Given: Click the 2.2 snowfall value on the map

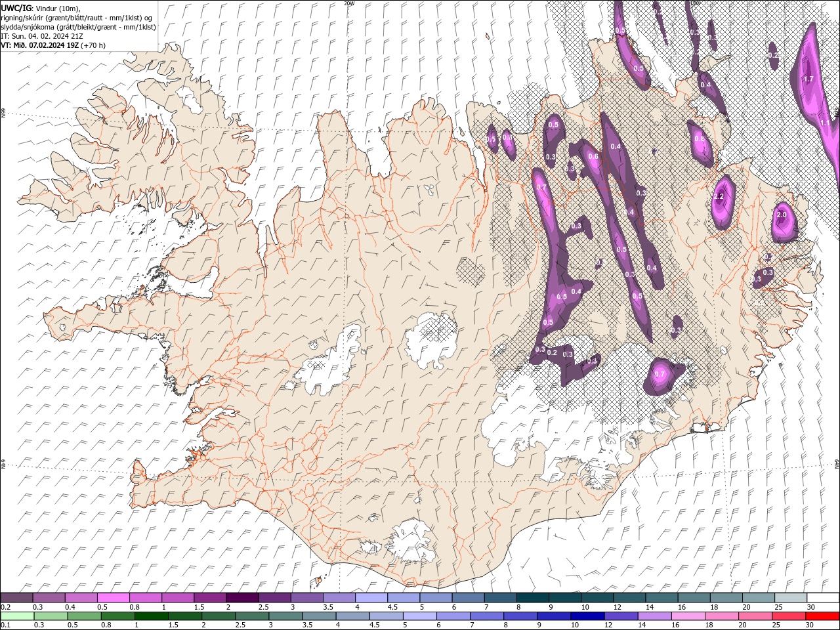Looking at the screenshot, I should point(719,196).
